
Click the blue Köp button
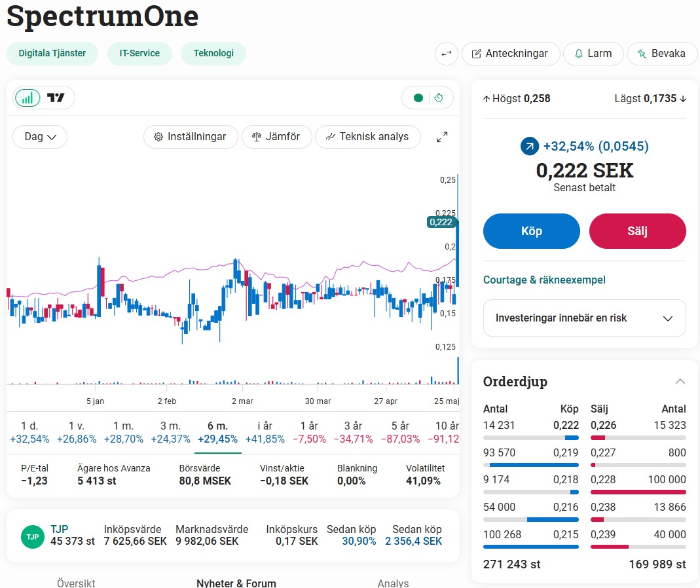[x=532, y=231]
